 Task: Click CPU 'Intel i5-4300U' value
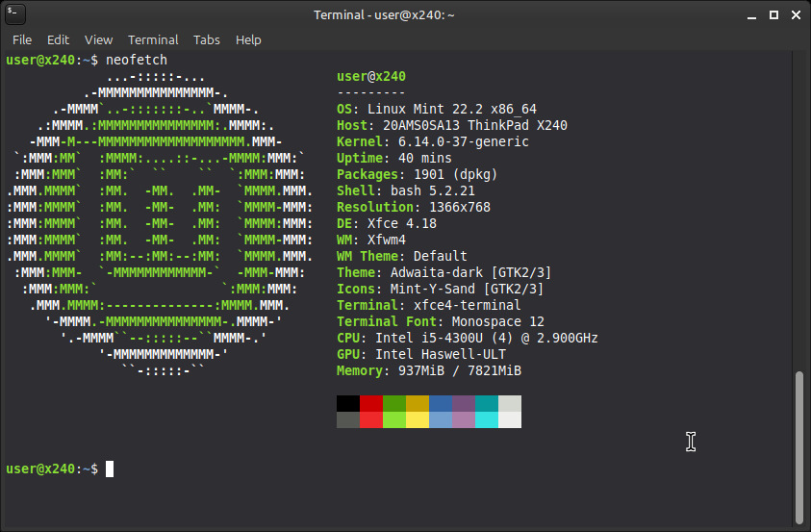click(x=429, y=338)
